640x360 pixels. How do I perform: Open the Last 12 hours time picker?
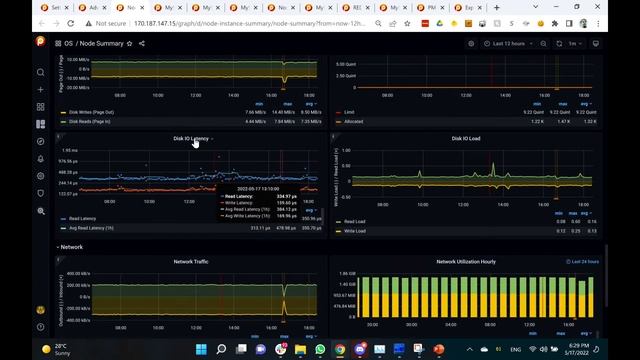(508, 43)
